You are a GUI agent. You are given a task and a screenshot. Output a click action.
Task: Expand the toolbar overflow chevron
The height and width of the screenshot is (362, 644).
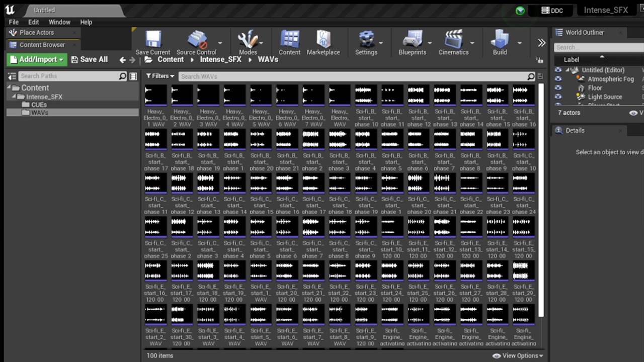[541, 43]
